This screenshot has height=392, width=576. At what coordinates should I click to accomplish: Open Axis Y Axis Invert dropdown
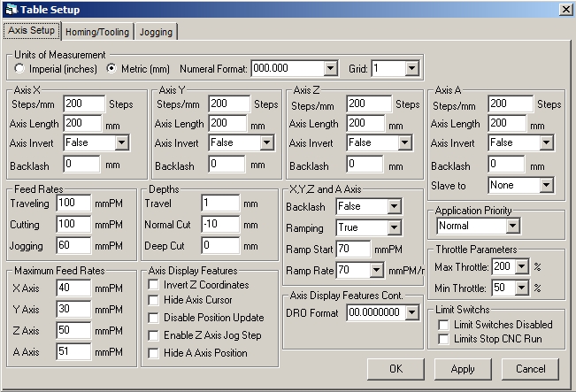266,142
